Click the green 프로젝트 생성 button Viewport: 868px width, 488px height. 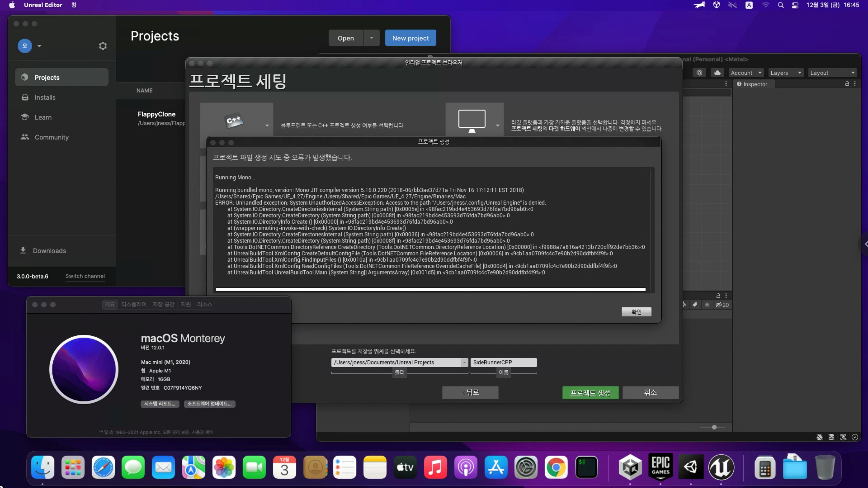coord(590,393)
